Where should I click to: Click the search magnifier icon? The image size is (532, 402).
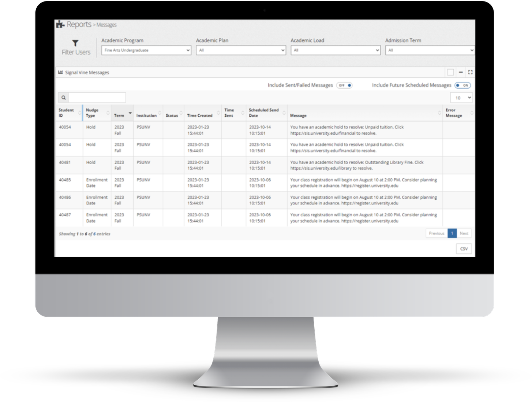click(x=64, y=98)
